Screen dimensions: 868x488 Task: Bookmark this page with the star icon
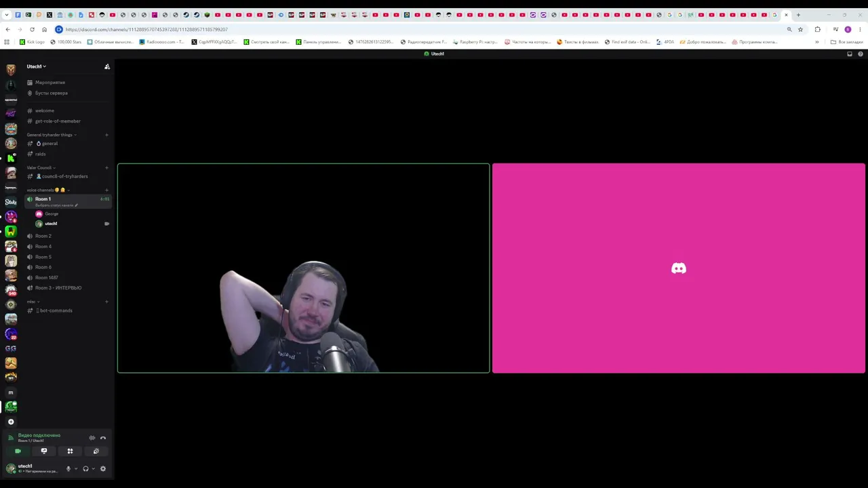[800, 30]
